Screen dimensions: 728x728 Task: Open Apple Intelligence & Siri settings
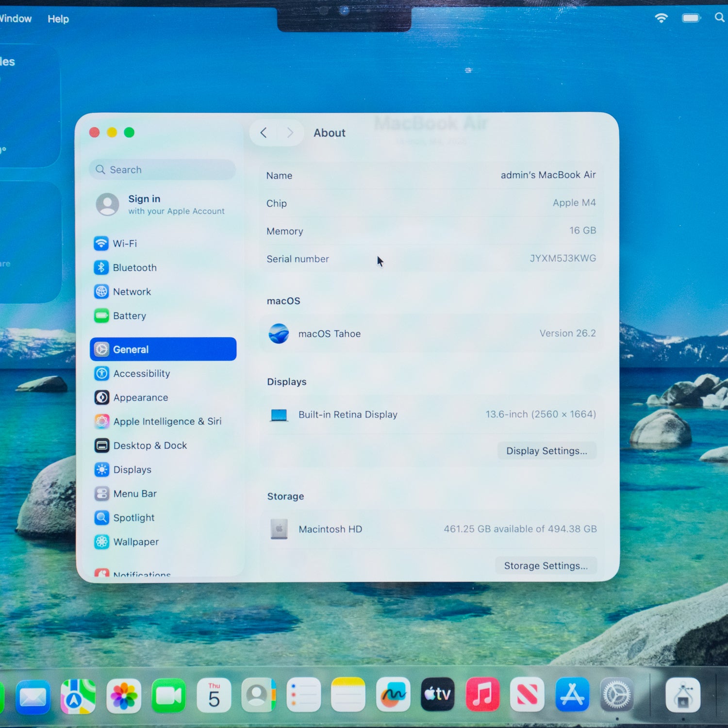click(101, 421)
